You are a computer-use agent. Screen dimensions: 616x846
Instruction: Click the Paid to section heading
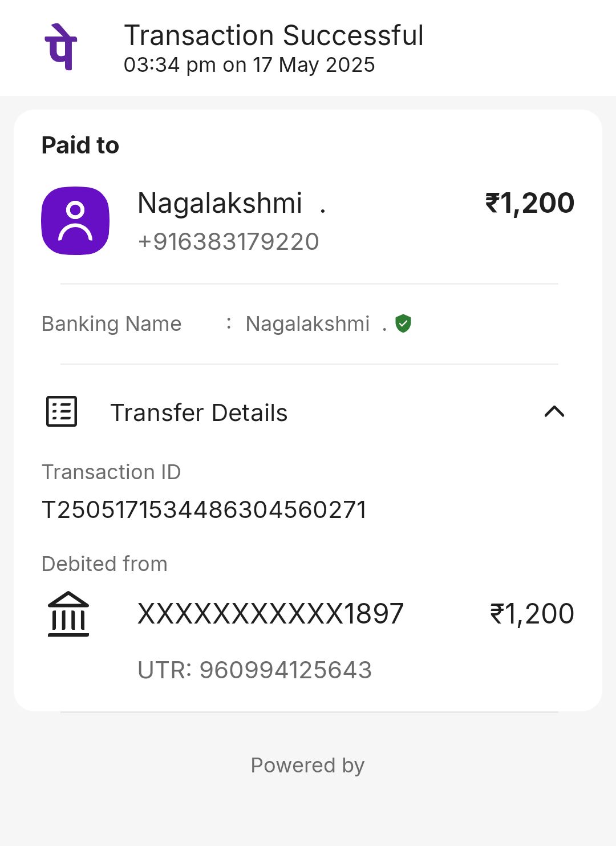coord(80,145)
